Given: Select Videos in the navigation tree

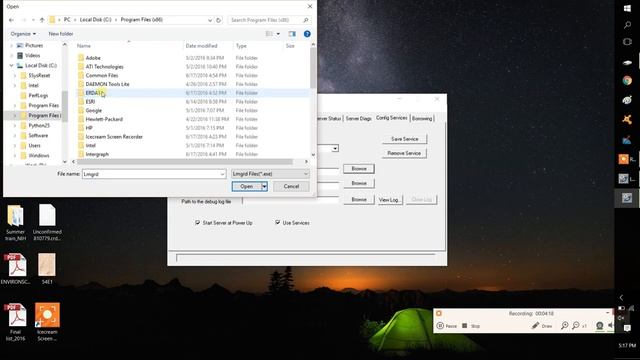Looking at the screenshot, I should click(x=32, y=56).
